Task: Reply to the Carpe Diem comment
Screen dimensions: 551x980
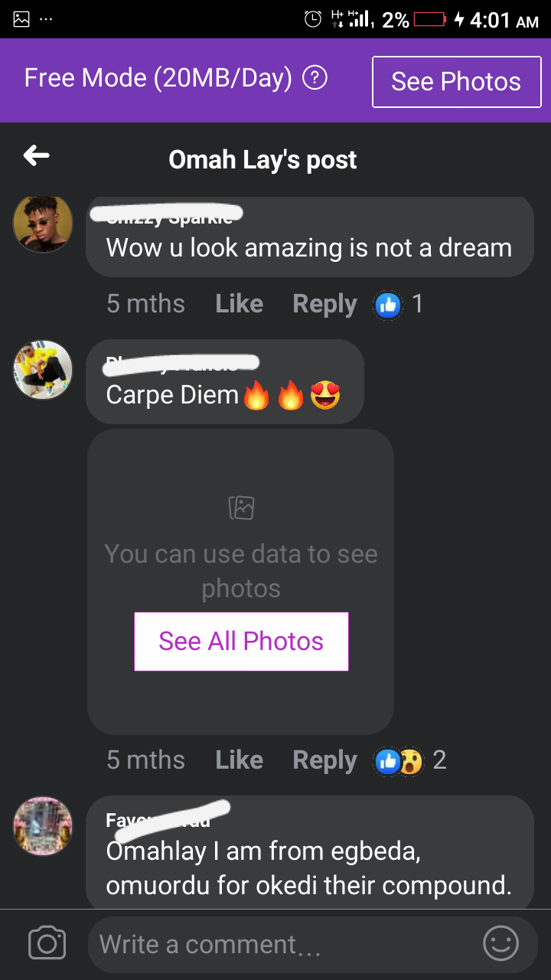Action: pyautogui.click(x=324, y=760)
